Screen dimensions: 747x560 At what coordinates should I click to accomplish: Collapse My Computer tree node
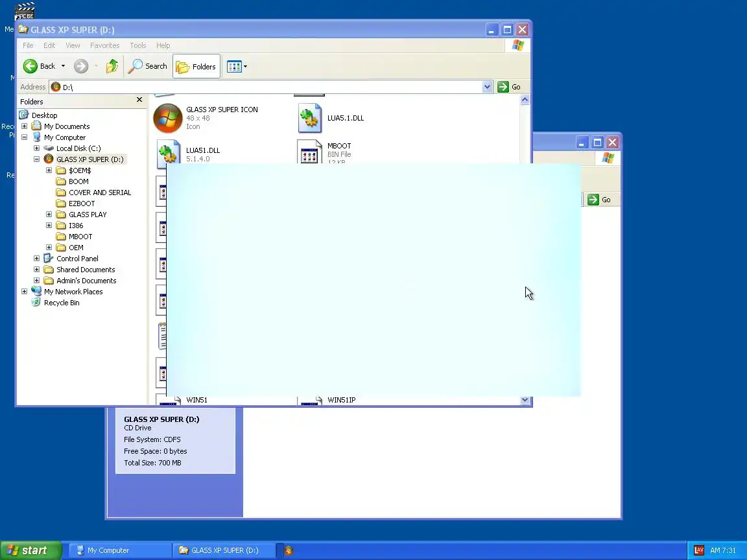[24, 137]
